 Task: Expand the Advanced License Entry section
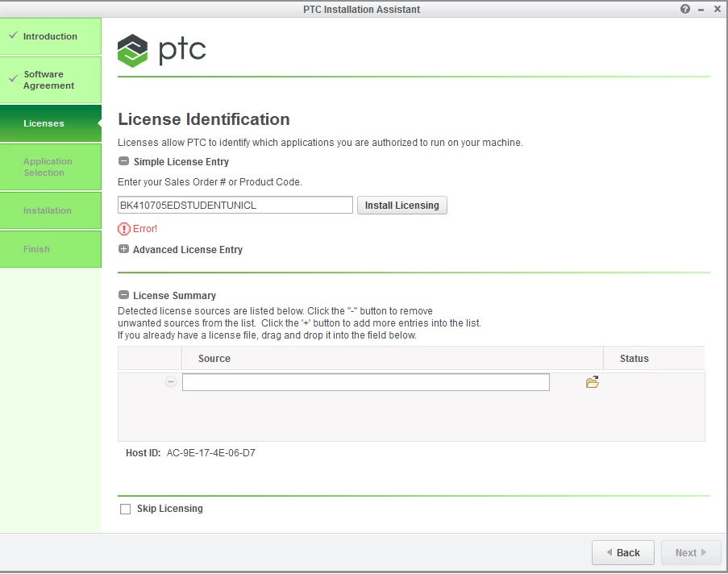click(123, 249)
